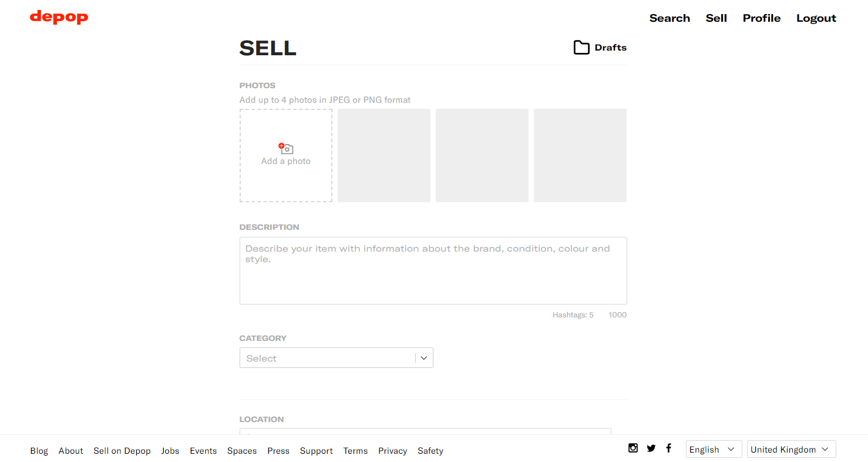
Task: Open the Privacy policy
Action: pos(392,451)
